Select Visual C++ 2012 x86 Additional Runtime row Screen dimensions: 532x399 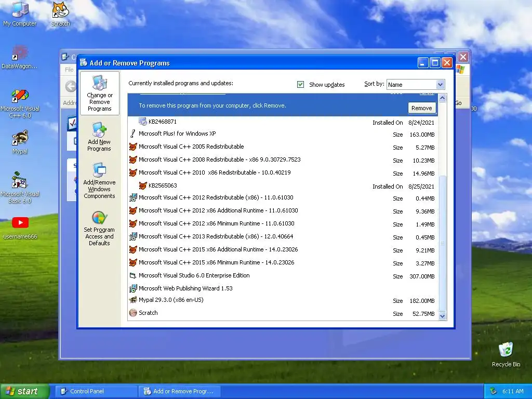[282, 211]
